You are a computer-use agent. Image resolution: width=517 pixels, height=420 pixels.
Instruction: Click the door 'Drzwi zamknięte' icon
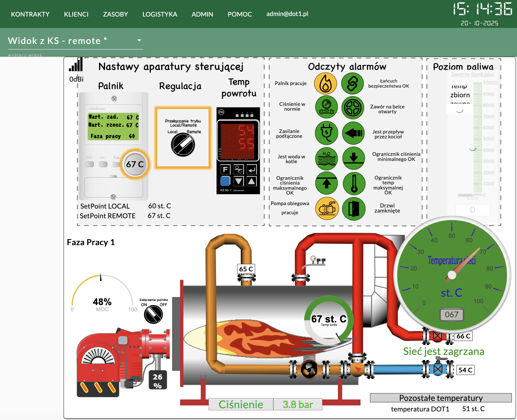point(354,209)
